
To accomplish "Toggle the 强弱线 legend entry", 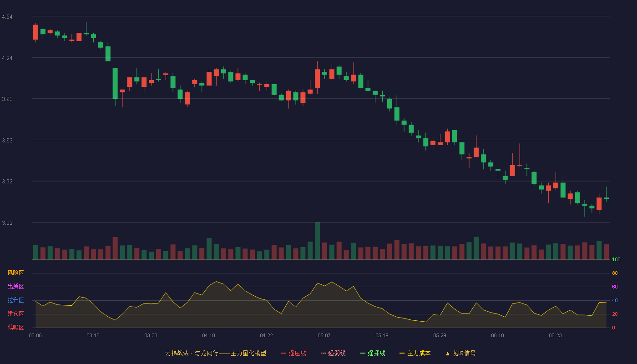I will tap(333, 353).
